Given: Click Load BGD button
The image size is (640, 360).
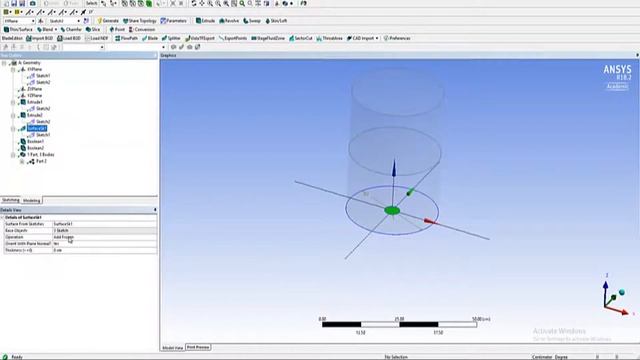Looking at the screenshot, I should [x=69, y=38].
